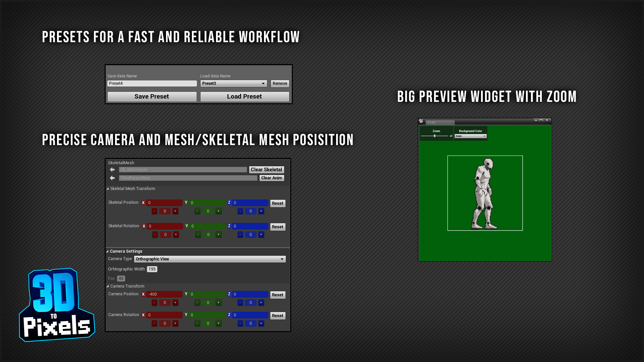Click the left arrow icon under SkeletalMesh
The width and height of the screenshot is (644, 362).
coord(112,169)
